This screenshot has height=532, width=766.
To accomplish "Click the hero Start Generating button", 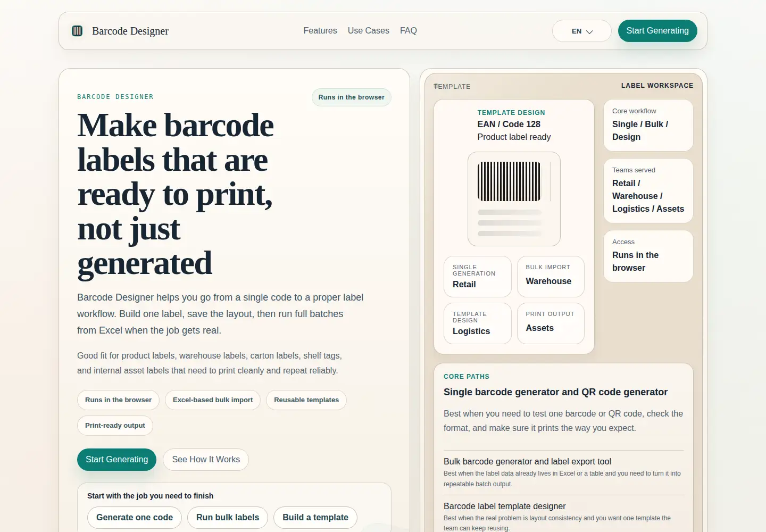I will 117,460.
